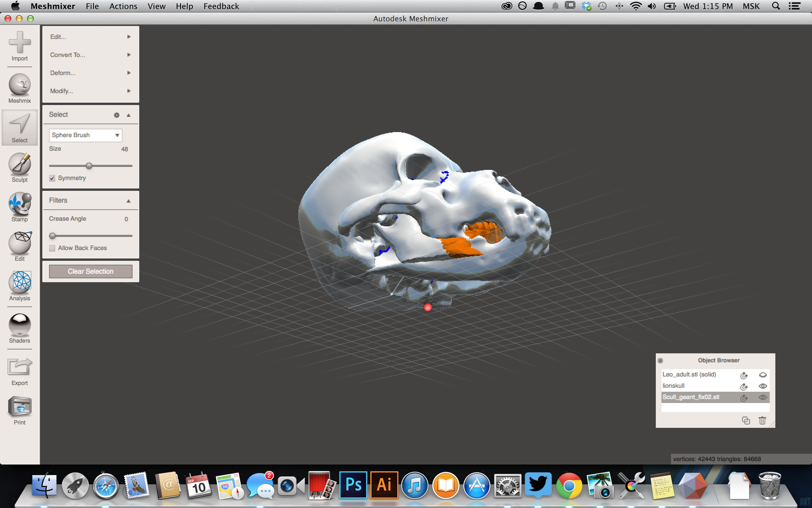Open the Meshmixer application menu
812x508 pixels.
coord(53,6)
